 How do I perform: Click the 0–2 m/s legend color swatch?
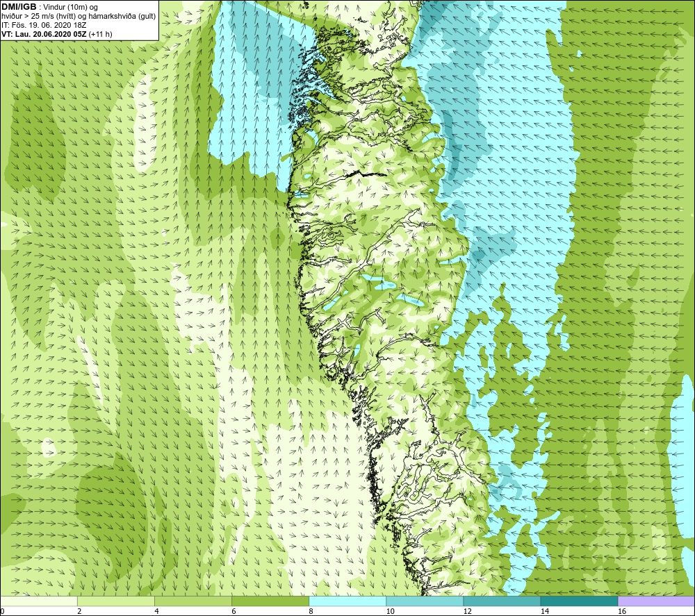[38, 601]
